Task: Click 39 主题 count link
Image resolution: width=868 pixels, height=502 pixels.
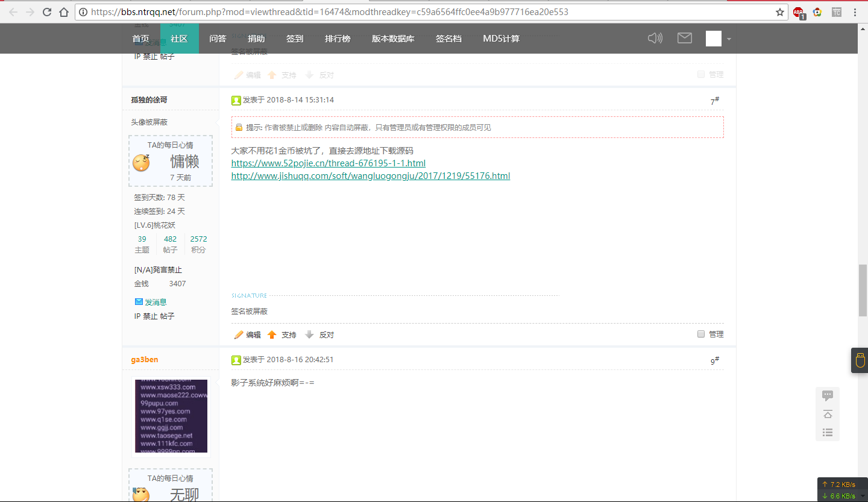Action: coord(142,239)
